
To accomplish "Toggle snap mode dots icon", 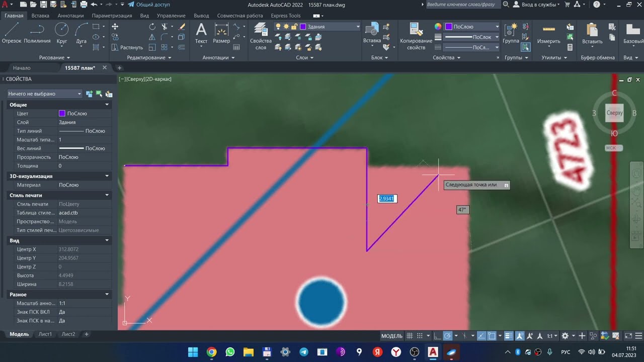I will pos(421,336).
